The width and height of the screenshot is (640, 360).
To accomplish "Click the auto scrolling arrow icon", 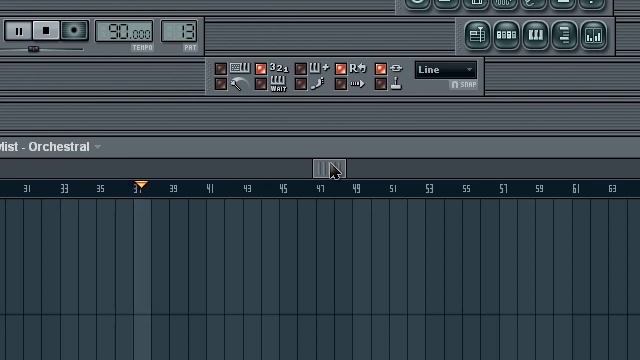I will coord(357,84).
